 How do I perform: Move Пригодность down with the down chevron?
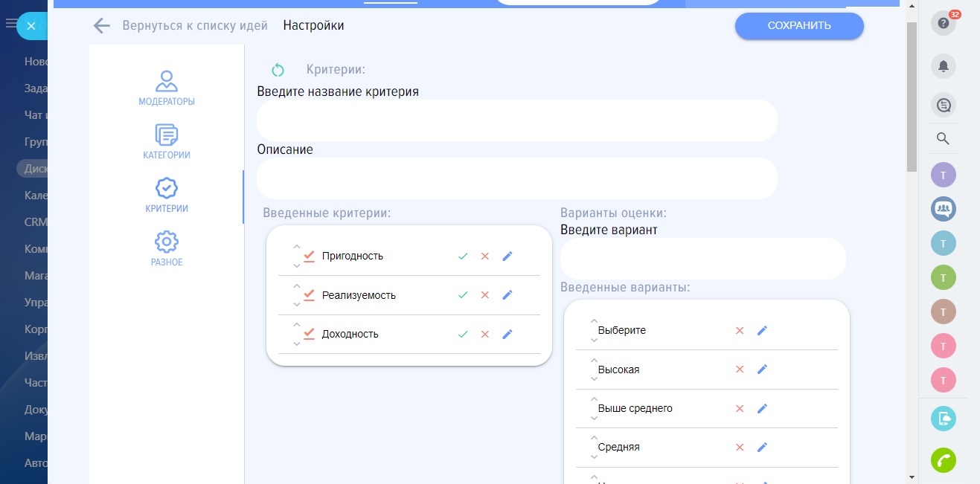point(297,265)
